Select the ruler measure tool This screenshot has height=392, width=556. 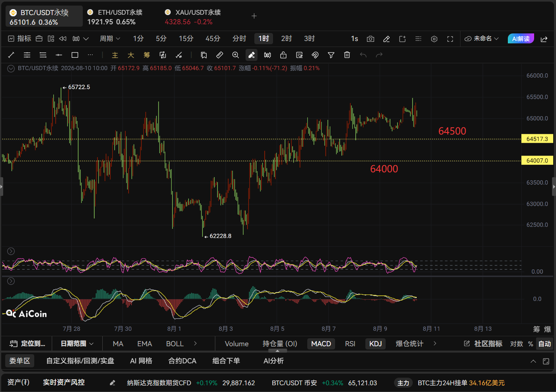[x=220, y=55]
